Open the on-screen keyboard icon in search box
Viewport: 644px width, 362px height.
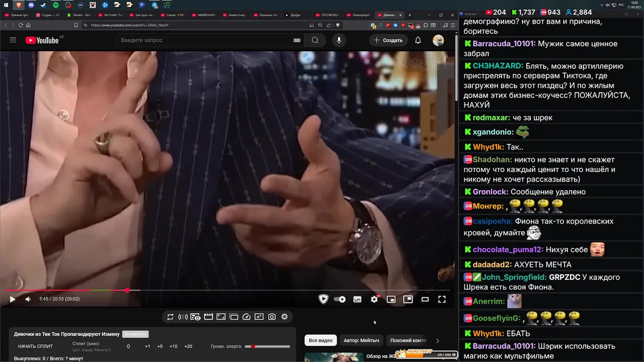point(297,40)
